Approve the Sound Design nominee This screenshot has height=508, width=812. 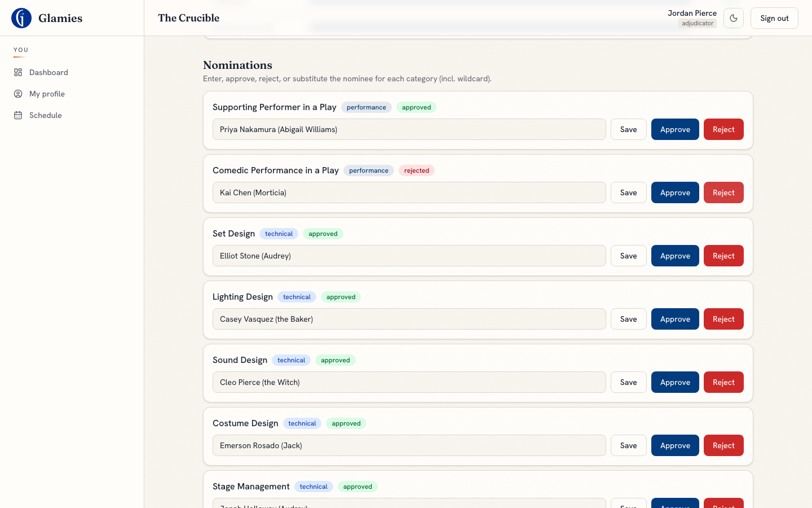pyautogui.click(x=675, y=382)
